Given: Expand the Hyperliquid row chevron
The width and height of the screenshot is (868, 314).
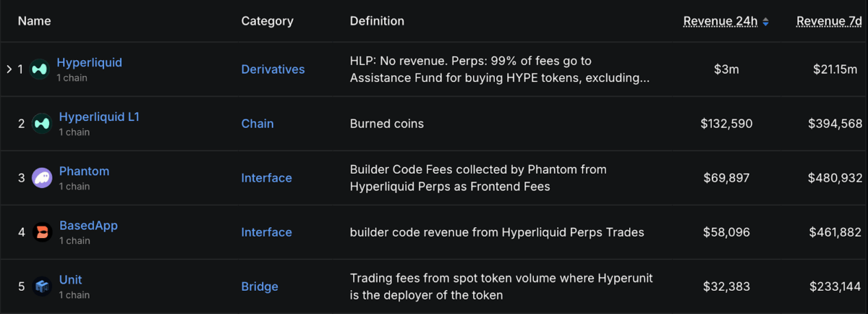Looking at the screenshot, I should click(9, 69).
